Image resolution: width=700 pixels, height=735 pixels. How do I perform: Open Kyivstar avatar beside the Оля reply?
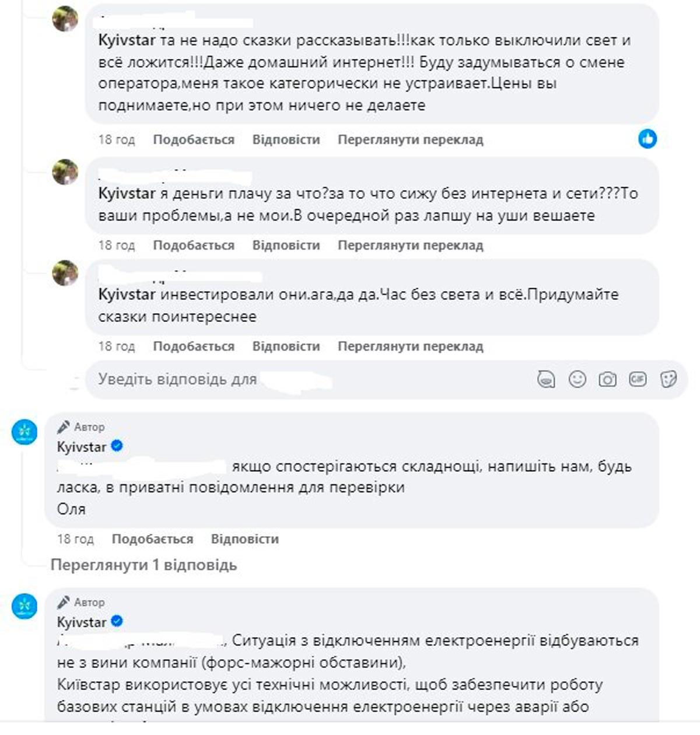(24, 433)
